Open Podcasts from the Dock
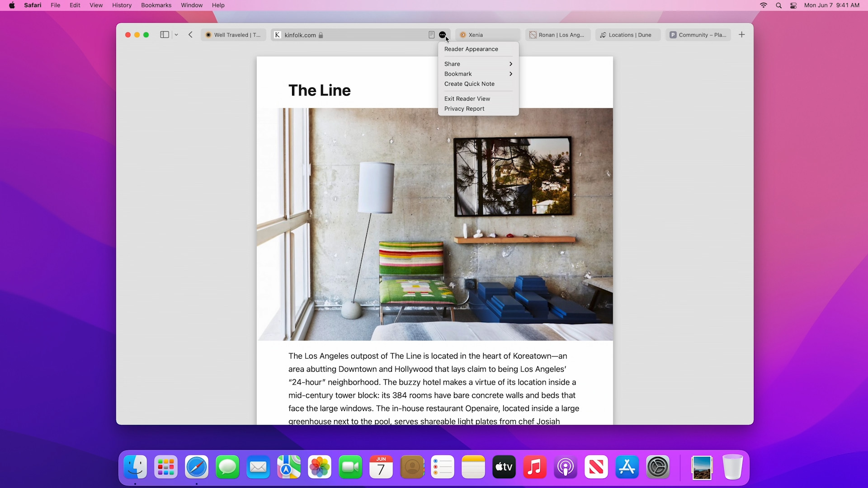The width and height of the screenshot is (868, 488). click(565, 467)
